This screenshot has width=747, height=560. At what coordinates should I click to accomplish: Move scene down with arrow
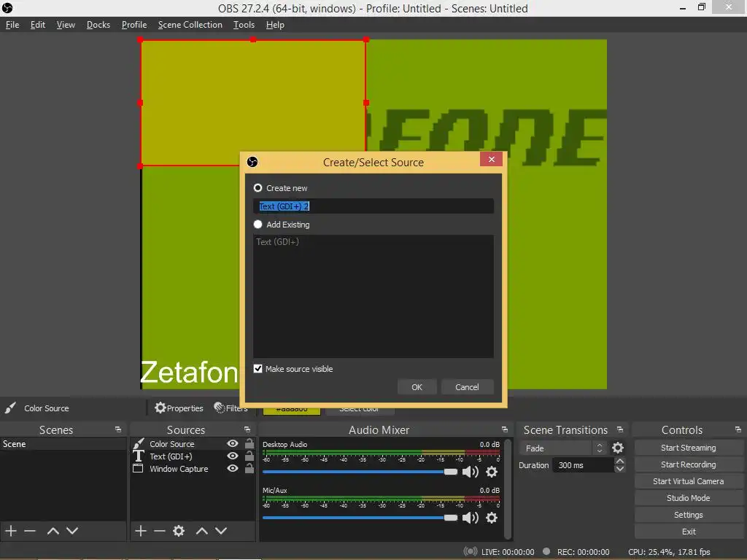72,531
